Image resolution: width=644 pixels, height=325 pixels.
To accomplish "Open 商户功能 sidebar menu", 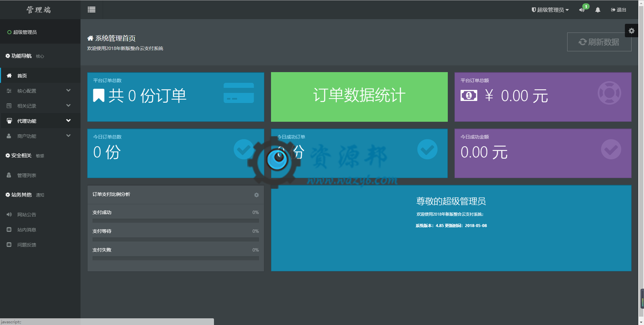I will tap(40, 136).
